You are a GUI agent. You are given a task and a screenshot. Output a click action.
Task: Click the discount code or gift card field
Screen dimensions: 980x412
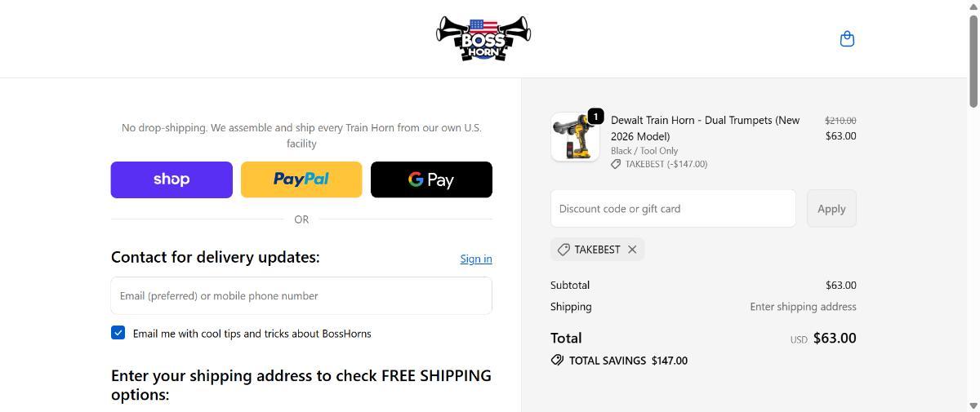673,209
